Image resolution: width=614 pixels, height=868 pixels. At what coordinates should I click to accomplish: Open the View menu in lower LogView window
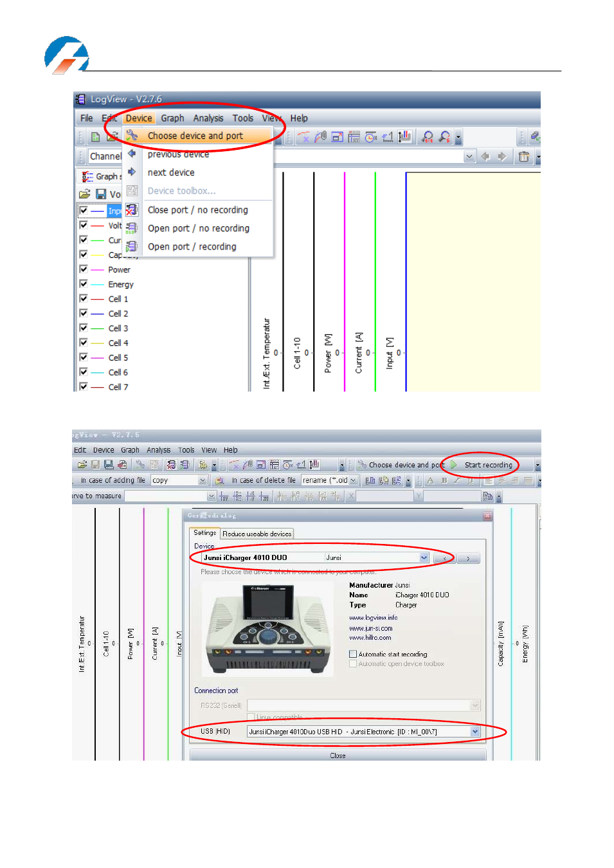point(209,450)
